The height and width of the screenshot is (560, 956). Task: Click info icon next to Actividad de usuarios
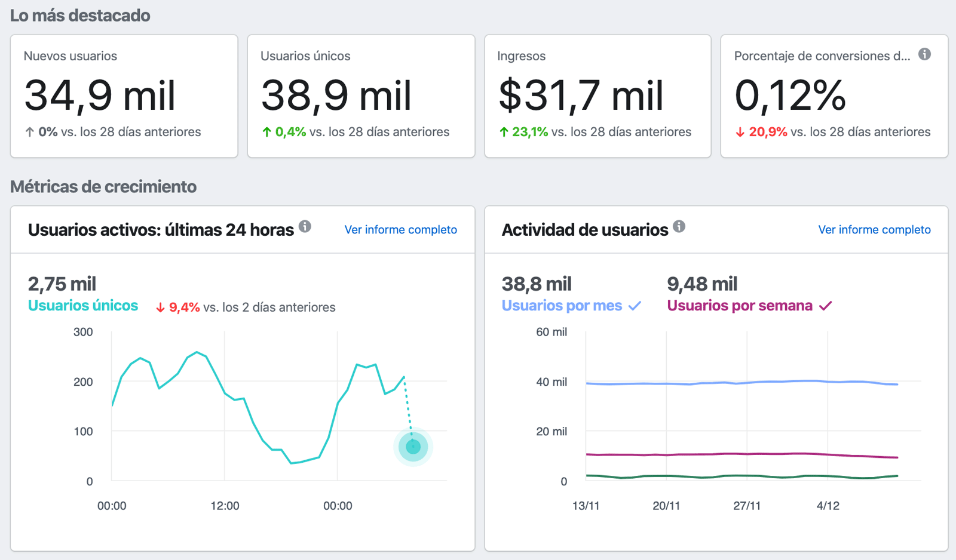click(x=679, y=226)
